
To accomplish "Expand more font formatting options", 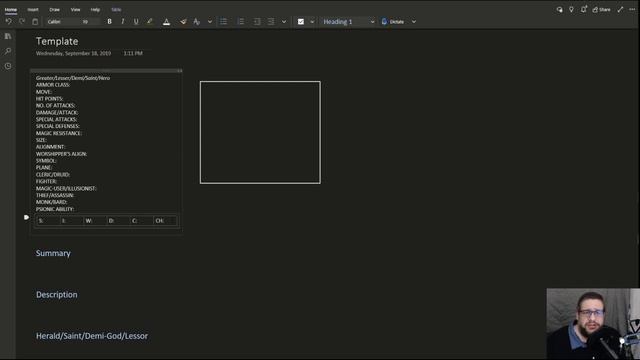I will [x=210, y=22].
